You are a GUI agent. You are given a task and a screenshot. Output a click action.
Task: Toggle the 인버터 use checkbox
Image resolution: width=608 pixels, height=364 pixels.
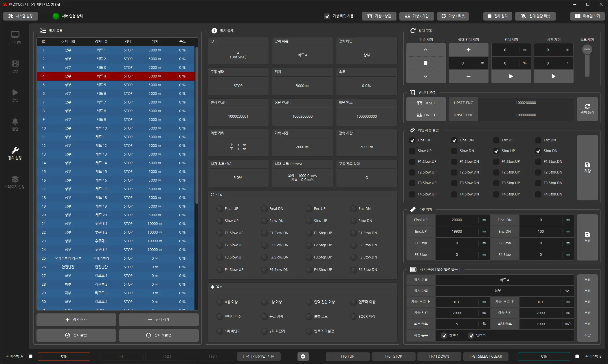[471, 335]
